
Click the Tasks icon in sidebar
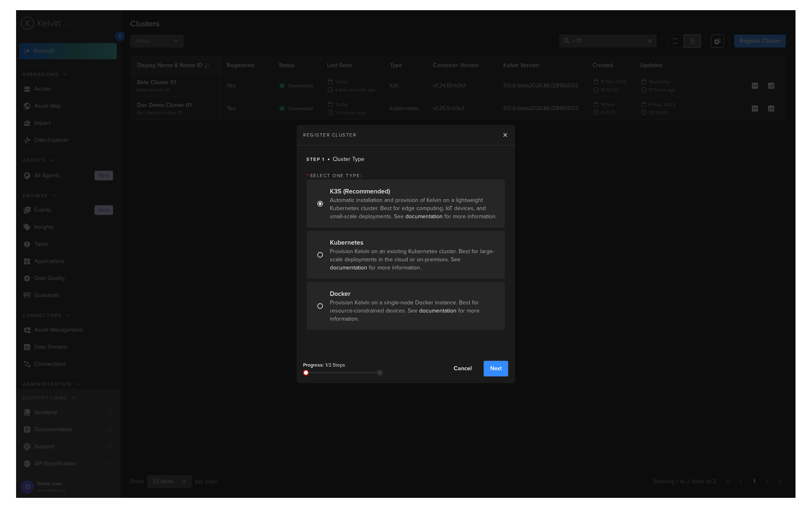(x=27, y=244)
